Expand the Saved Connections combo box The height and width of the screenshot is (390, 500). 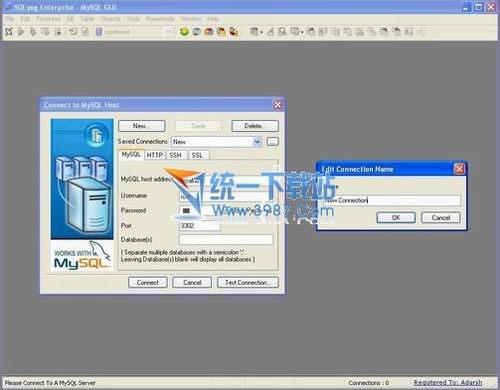(x=257, y=142)
